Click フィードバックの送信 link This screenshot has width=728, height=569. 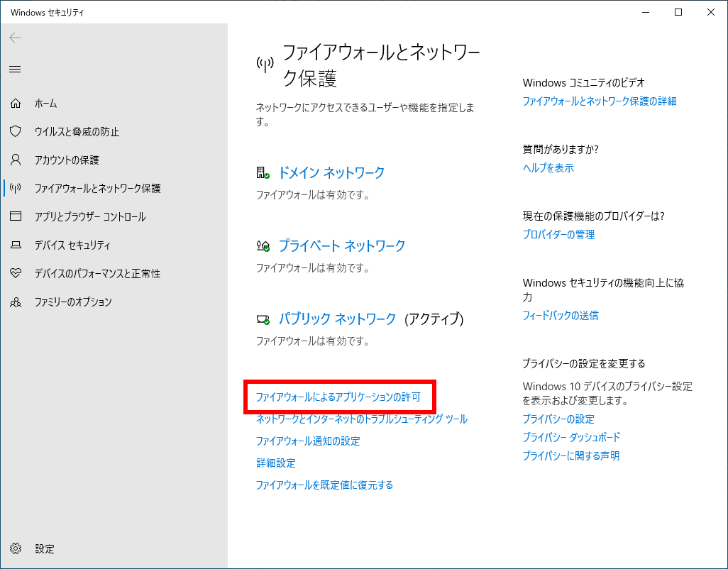coord(561,316)
